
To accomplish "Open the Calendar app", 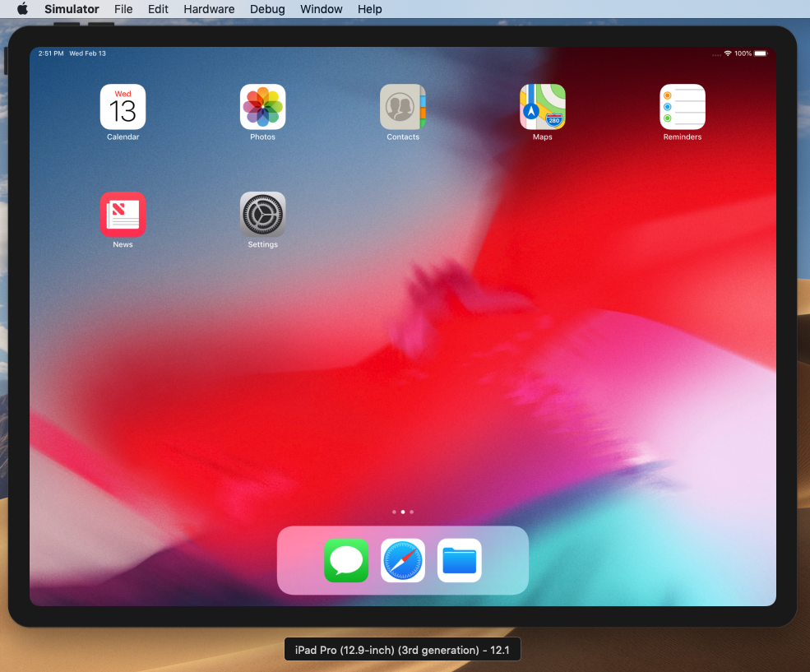I will [123, 107].
